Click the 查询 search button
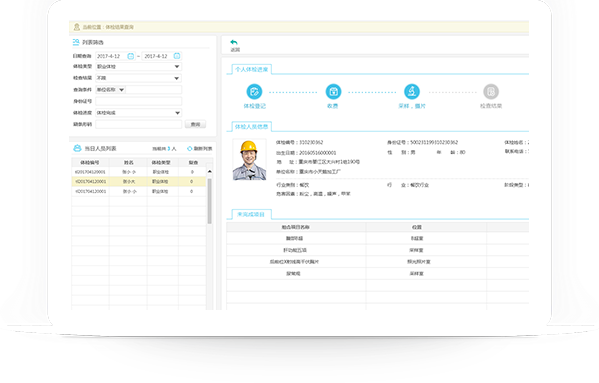 [x=195, y=124]
